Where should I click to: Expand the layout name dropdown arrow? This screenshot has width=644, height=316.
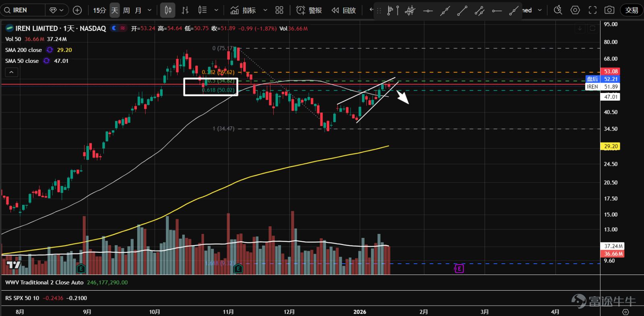(540, 10)
